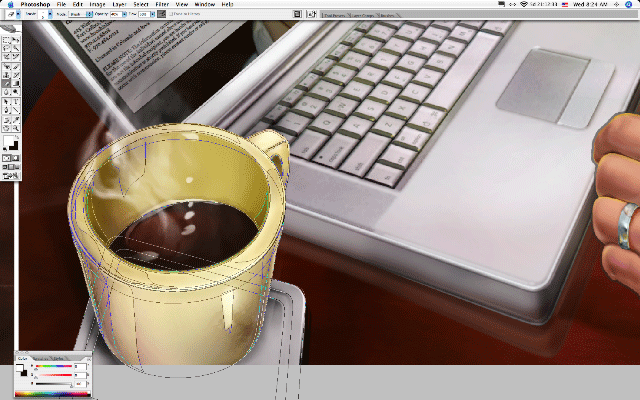Switch to the Swatches tab in Color panel
The width and height of the screenshot is (640, 400).
coord(42,357)
